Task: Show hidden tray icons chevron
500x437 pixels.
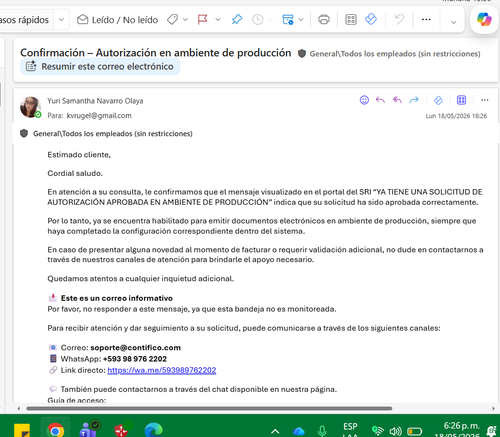Action: click(275, 431)
